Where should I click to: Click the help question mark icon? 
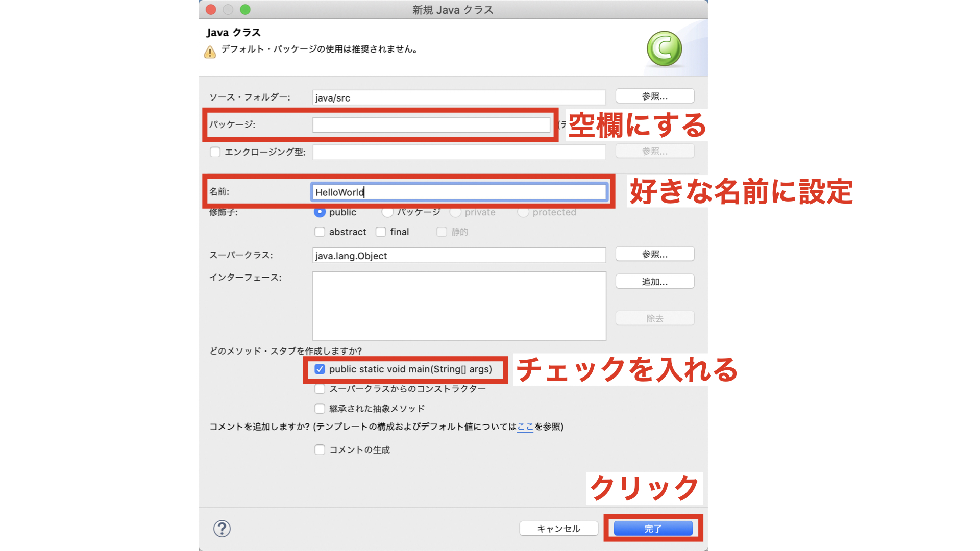pos(222,529)
